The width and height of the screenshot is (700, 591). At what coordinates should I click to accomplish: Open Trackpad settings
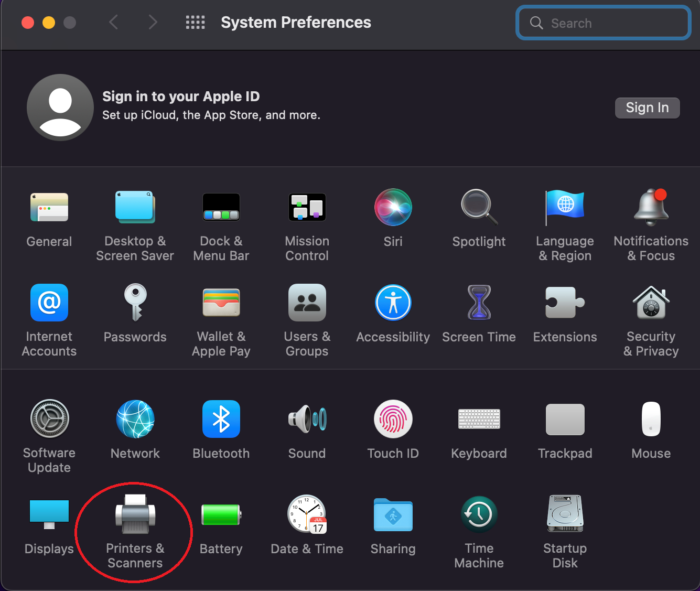pos(565,419)
